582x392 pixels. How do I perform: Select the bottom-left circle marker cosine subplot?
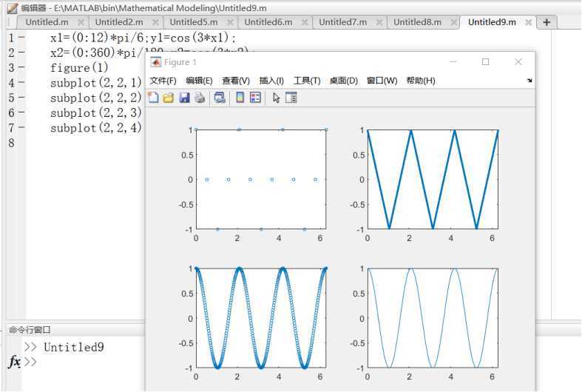(261, 318)
